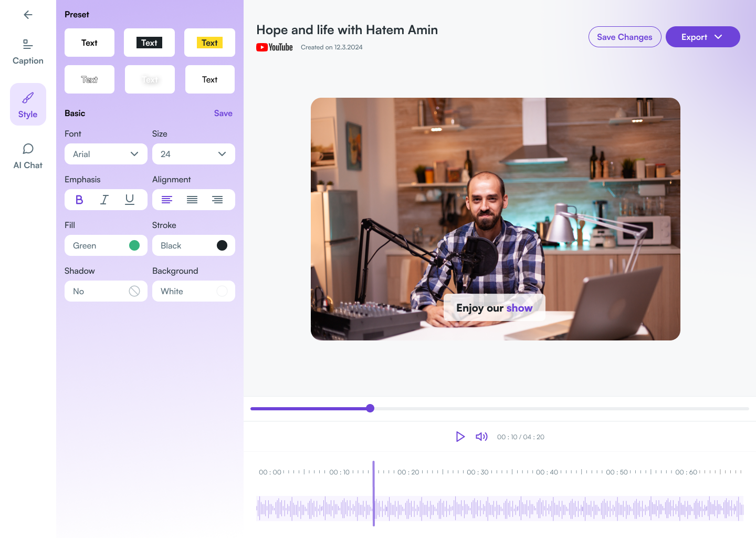
Task: Toggle bold emphasis
Action: [79, 200]
